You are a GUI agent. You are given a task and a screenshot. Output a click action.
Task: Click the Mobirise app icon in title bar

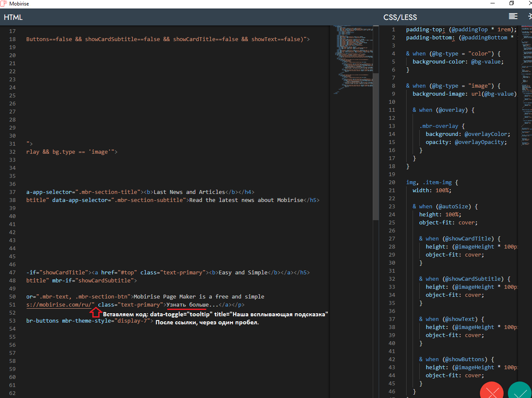[x=4, y=4]
